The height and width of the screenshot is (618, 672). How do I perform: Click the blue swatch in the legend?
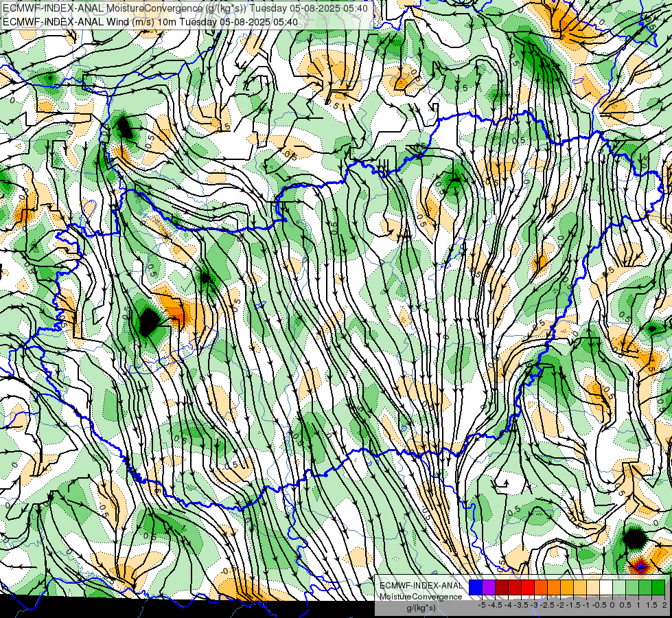[476, 587]
